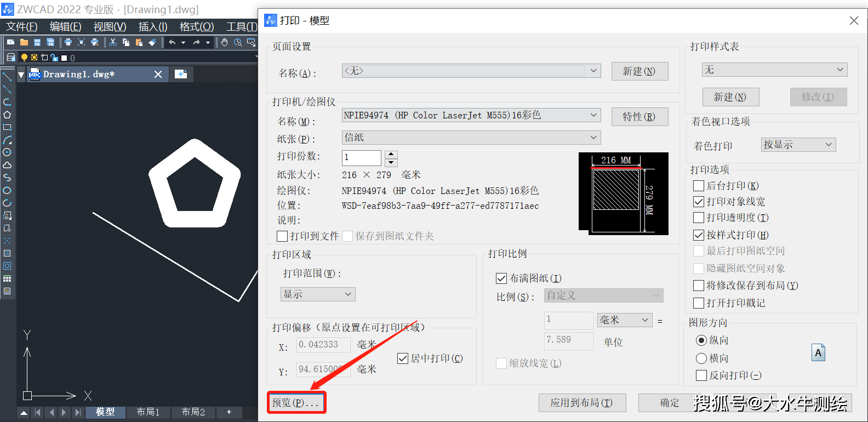
Task: Click the 预览(P)... button
Action: click(296, 403)
